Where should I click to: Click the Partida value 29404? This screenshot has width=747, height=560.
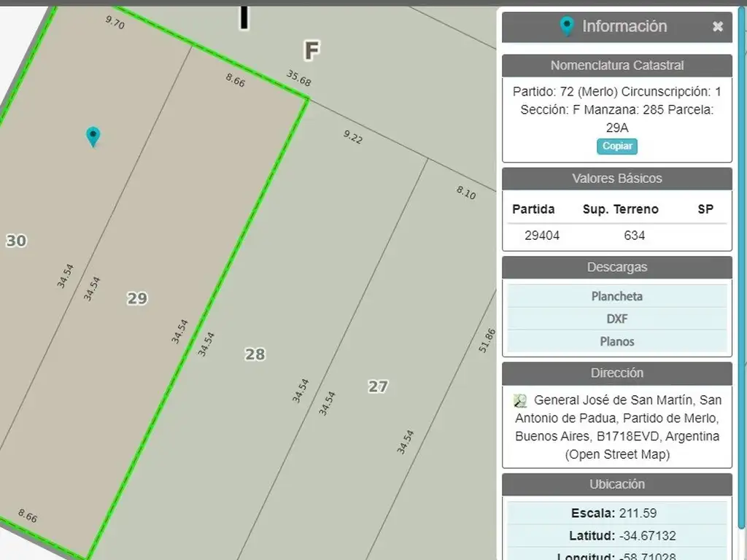click(x=542, y=235)
